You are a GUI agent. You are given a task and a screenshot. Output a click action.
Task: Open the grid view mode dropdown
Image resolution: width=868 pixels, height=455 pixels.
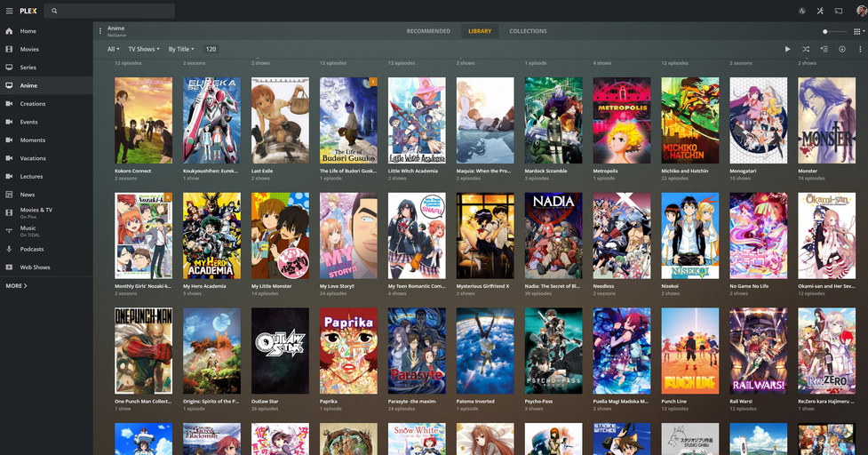pyautogui.click(x=858, y=32)
